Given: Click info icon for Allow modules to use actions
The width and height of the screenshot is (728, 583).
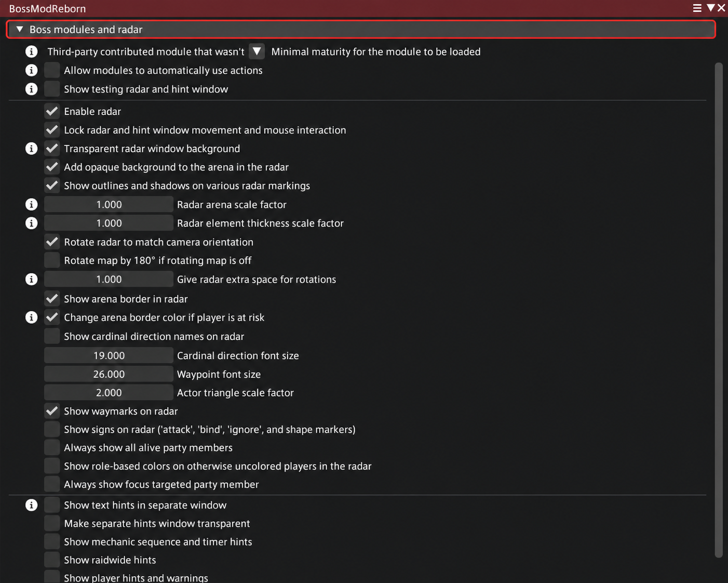Looking at the screenshot, I should tap(32, 70).
